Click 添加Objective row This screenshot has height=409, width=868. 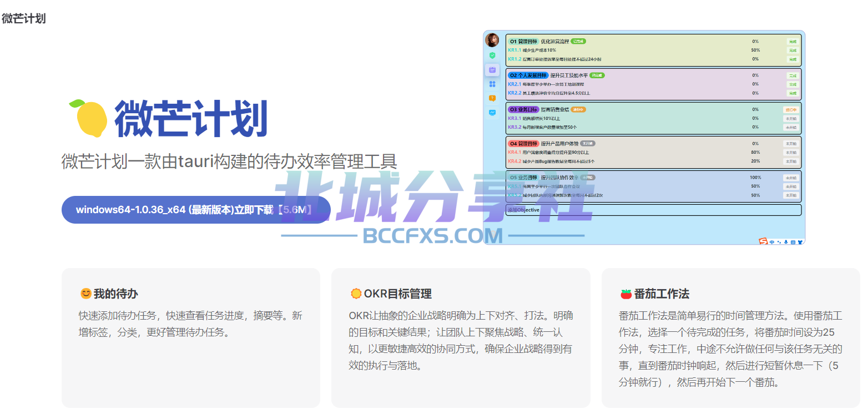click(653, 210)
